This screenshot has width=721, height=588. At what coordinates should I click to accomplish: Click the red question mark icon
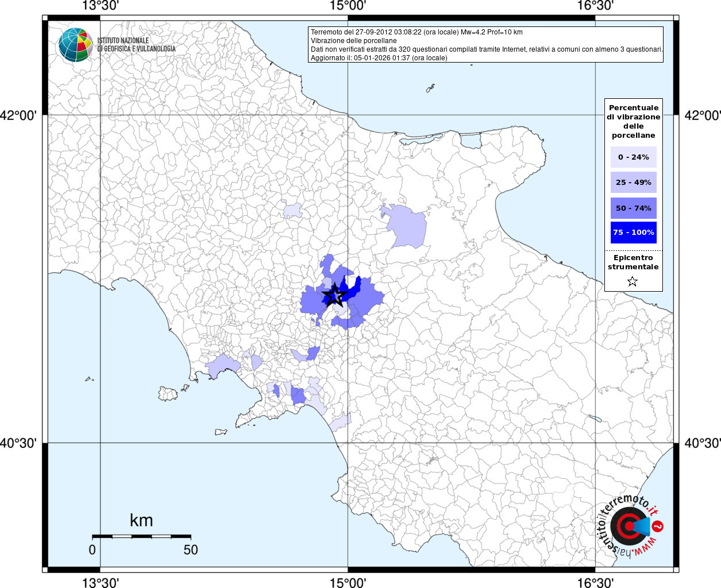(x=658, y=526)
